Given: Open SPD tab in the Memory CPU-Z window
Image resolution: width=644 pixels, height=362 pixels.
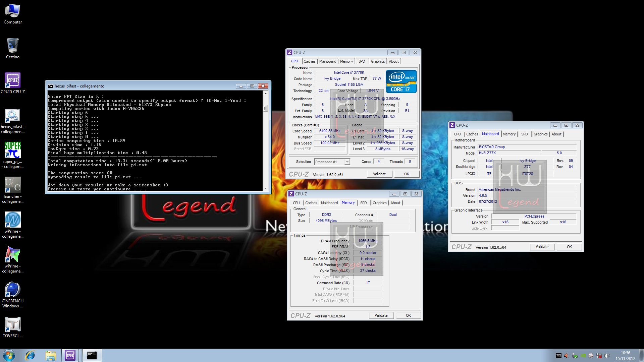Looking at the screenshot, I should pyautogui.click(x=363, y=203).
